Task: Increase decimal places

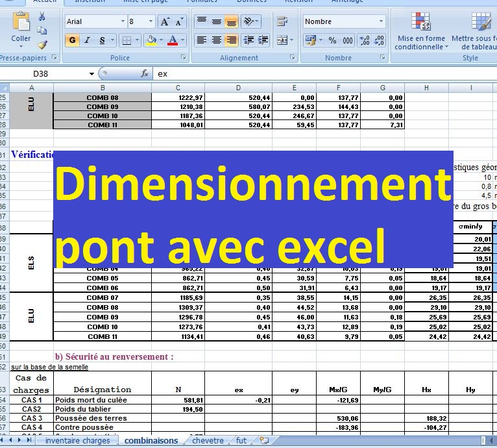Action: (365, 40)
